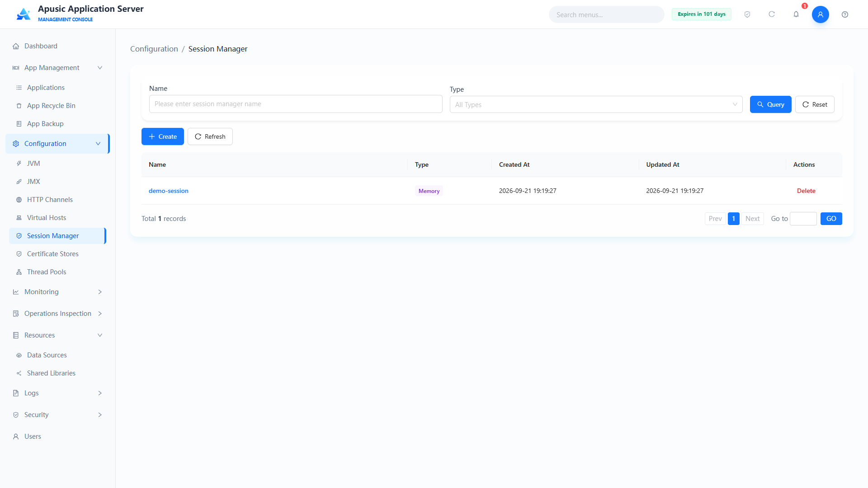The height and width of the screenshot is (488, 868).
Task: Focus the Go to page input
Action: 803,219
